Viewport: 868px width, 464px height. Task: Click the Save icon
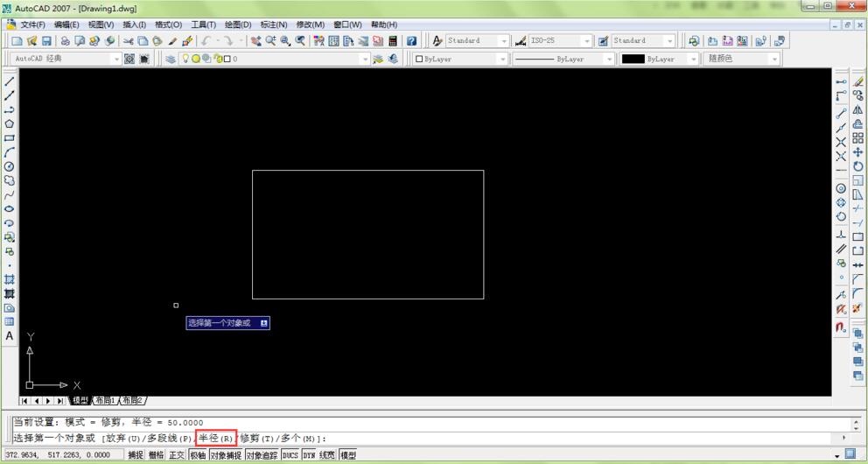(46, 40)
